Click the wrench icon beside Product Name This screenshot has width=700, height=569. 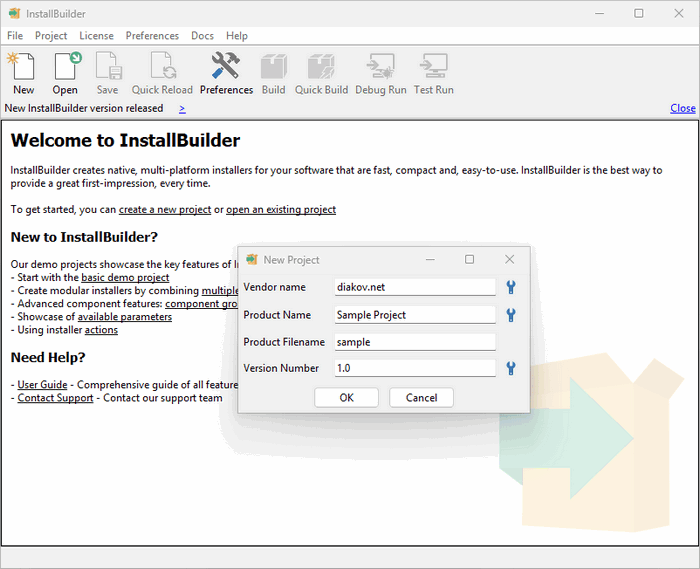click(510, 315)
